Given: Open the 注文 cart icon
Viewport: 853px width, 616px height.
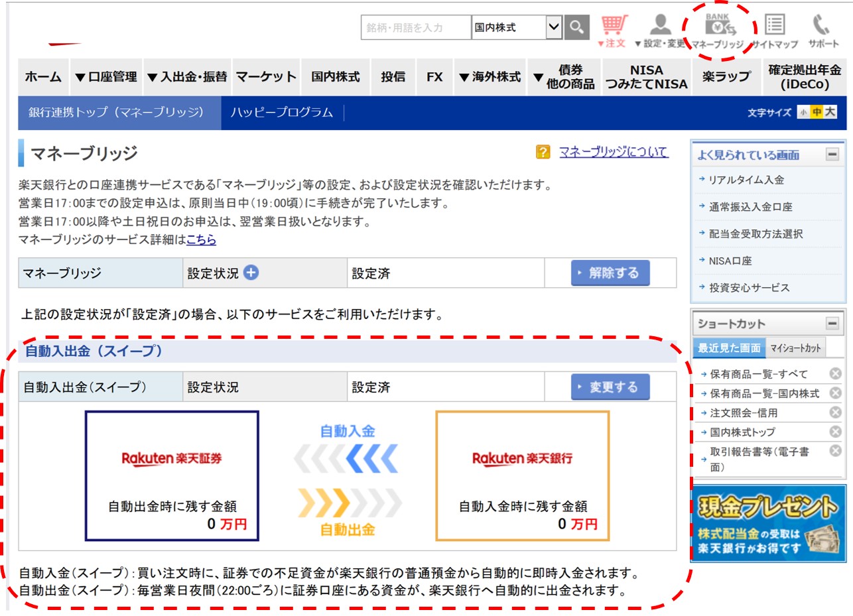Looking at the screenshot, I should 613,31.
